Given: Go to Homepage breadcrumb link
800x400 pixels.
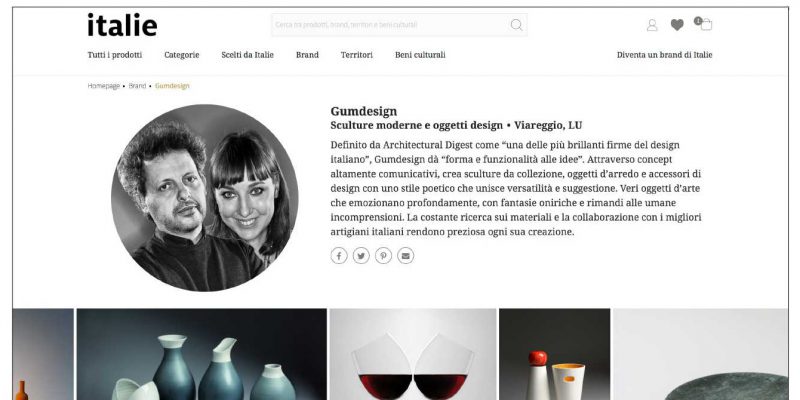Looking at the screenshot, I should [x=104, y=86].
